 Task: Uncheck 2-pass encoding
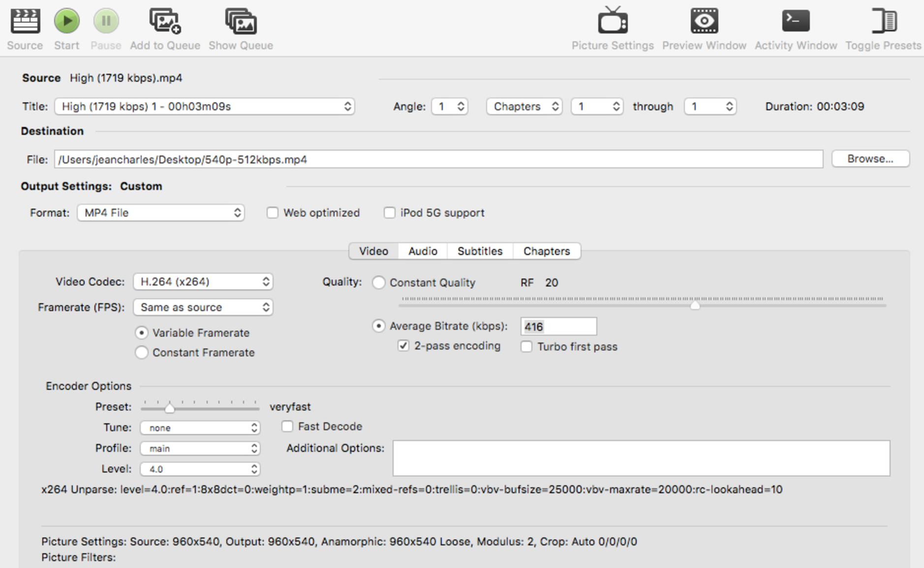[x=403, y=346]
